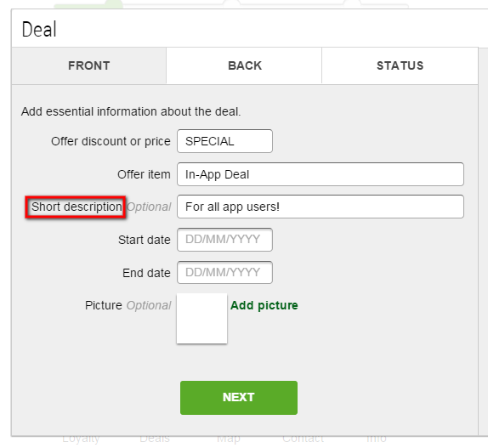Screen dimensions: 488x448
Task: Click the 'End date' label
Action: tap(146, 273)
